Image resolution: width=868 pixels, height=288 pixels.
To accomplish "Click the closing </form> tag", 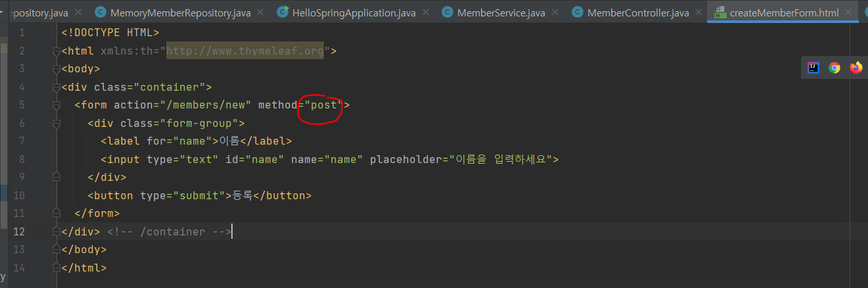I will pos(97,213).
